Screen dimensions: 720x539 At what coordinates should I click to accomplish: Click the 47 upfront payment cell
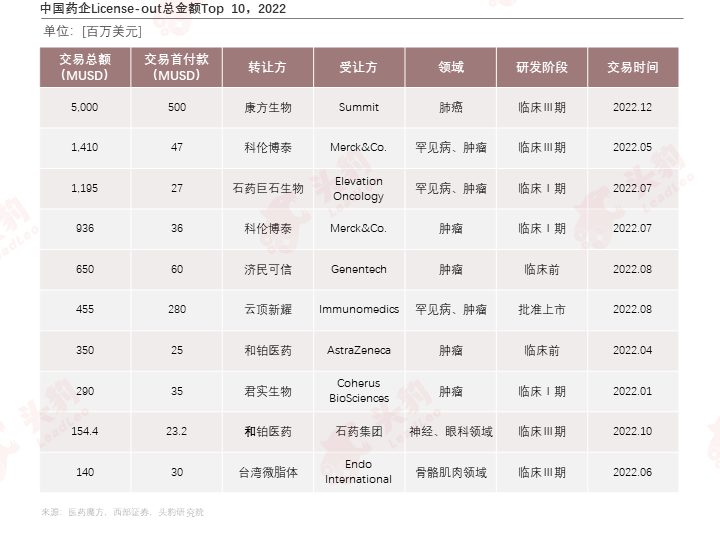[177, 147]
